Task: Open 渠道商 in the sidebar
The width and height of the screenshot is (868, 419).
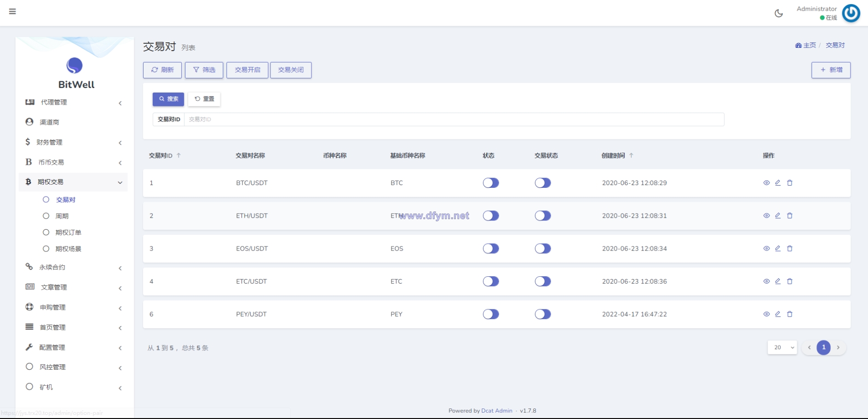Action: click(74, 122)
